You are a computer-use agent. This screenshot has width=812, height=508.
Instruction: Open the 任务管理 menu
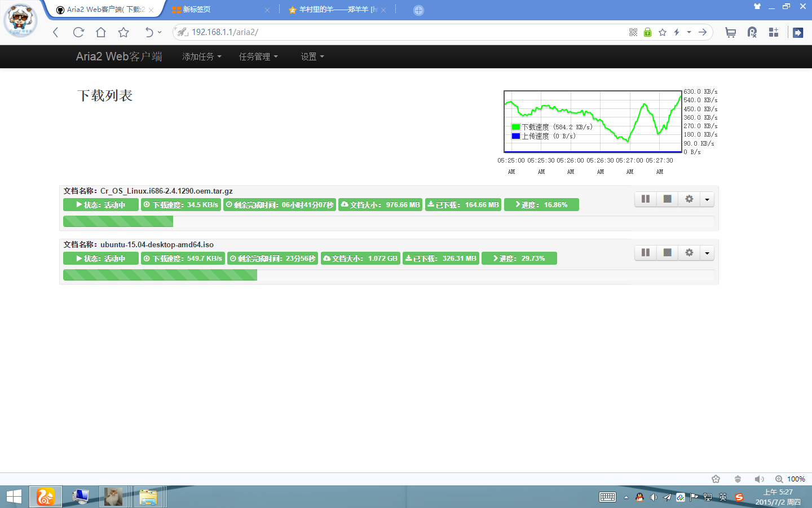click(x=258, y=56)
